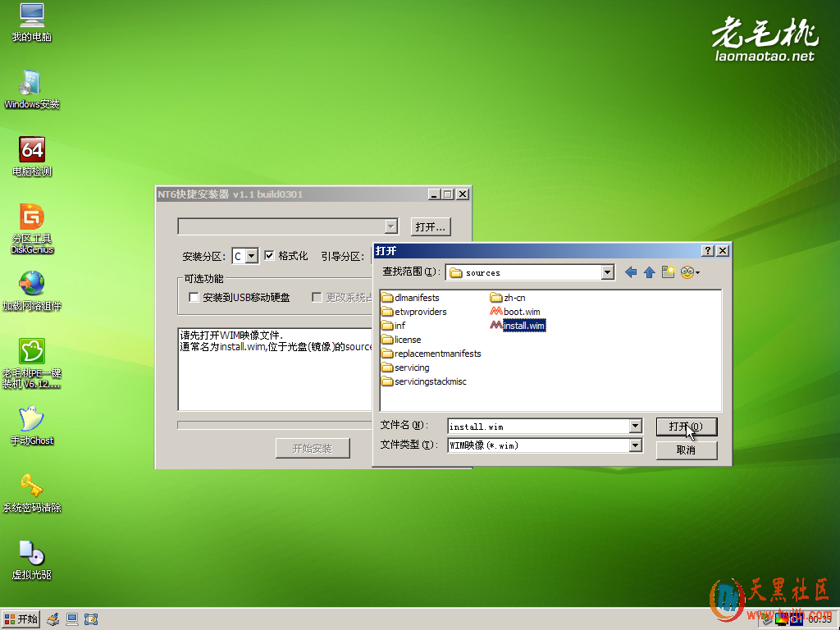Open the DiskGenius partition tool desktop icon

point(32,219)
